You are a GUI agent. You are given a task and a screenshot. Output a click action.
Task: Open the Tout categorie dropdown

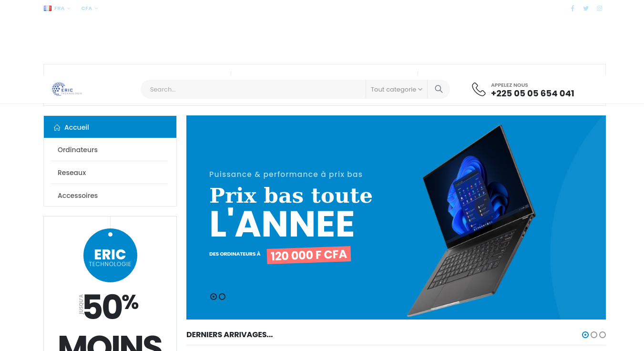pos(397,89)
